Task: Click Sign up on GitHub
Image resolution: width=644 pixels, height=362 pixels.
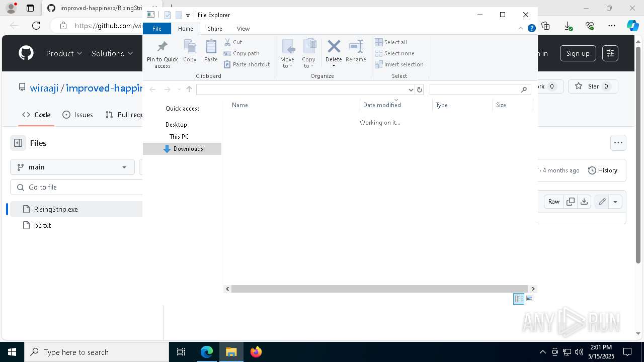Action: click(578, 53)
